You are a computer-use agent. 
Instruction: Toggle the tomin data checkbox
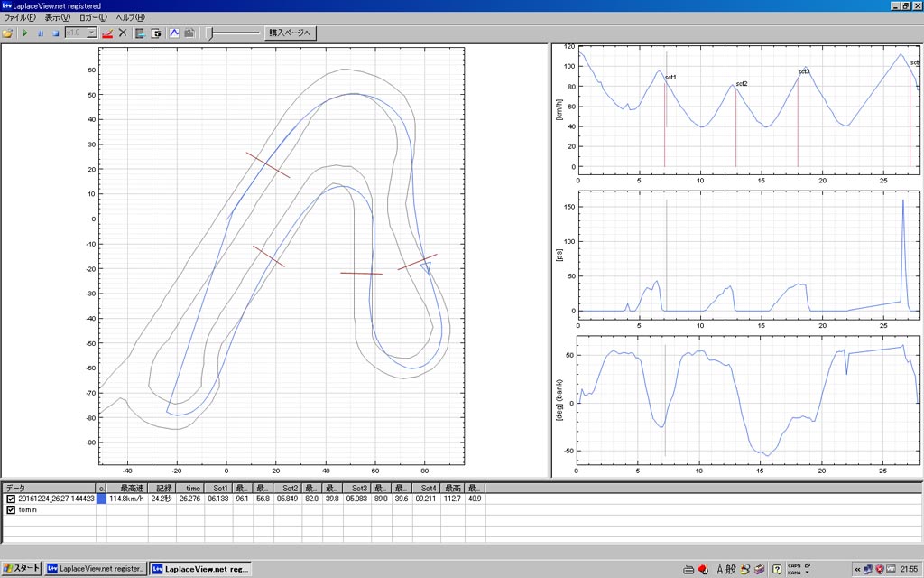pos(11,509)
